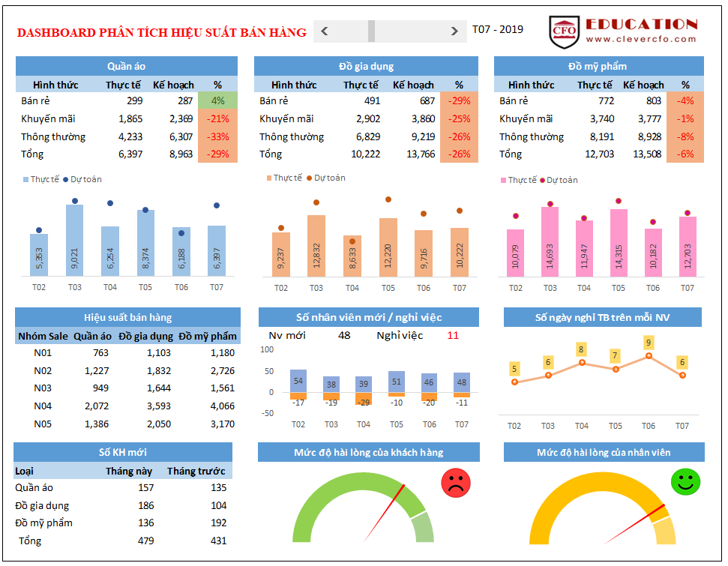Screen dimensions: 728x566
Task: Click the green 4% cell in Quần áo table
Action: pos(217,100)
